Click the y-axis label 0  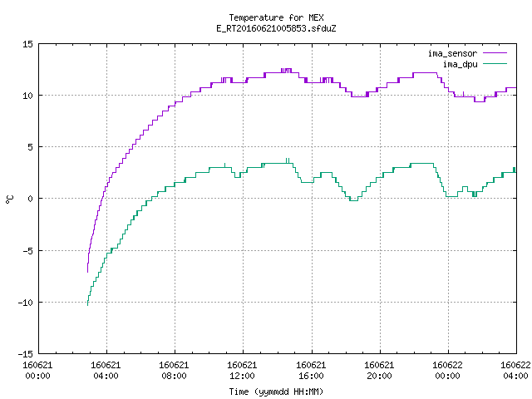coord(30,199)
